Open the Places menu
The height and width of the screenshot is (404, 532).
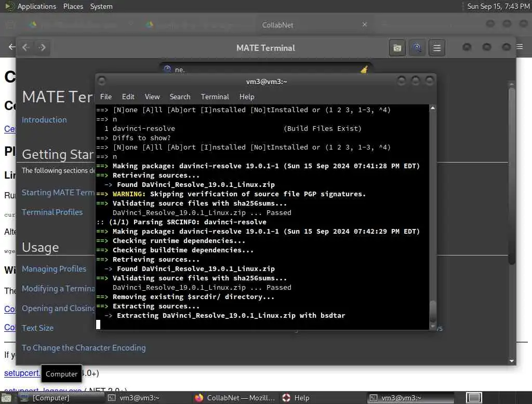(x=73, y=6)
